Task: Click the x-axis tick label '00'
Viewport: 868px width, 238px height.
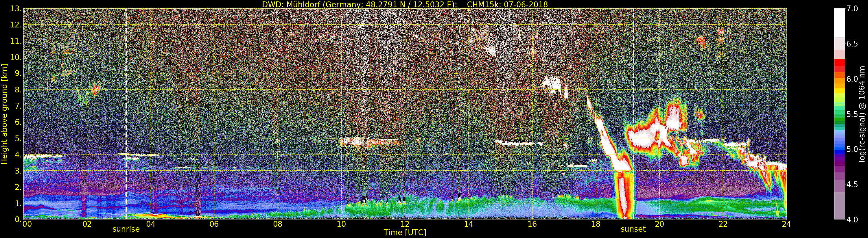Action: [27, 224]
